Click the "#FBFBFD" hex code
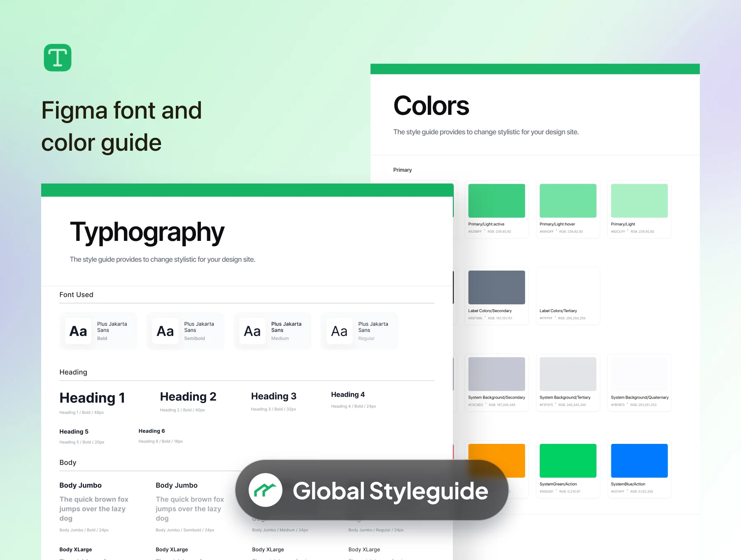Image resolution: width=741 pixels, height=560 pixels. coord(618,405)
